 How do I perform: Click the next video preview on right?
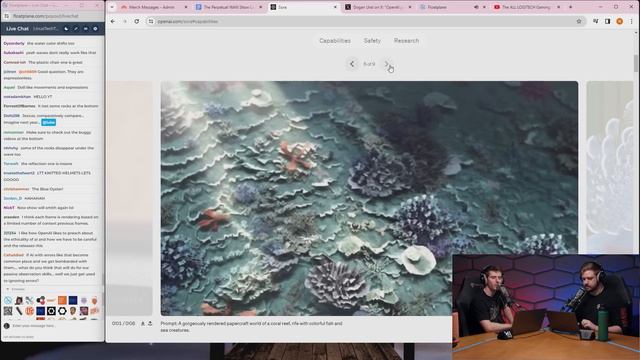610,167
